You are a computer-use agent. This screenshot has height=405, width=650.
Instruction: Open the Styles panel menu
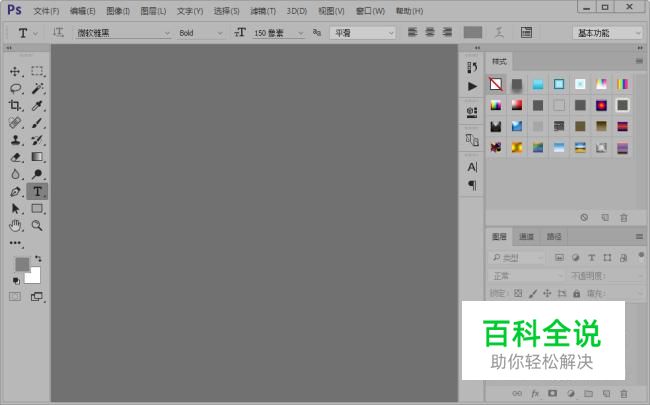[x=639, y=61]
